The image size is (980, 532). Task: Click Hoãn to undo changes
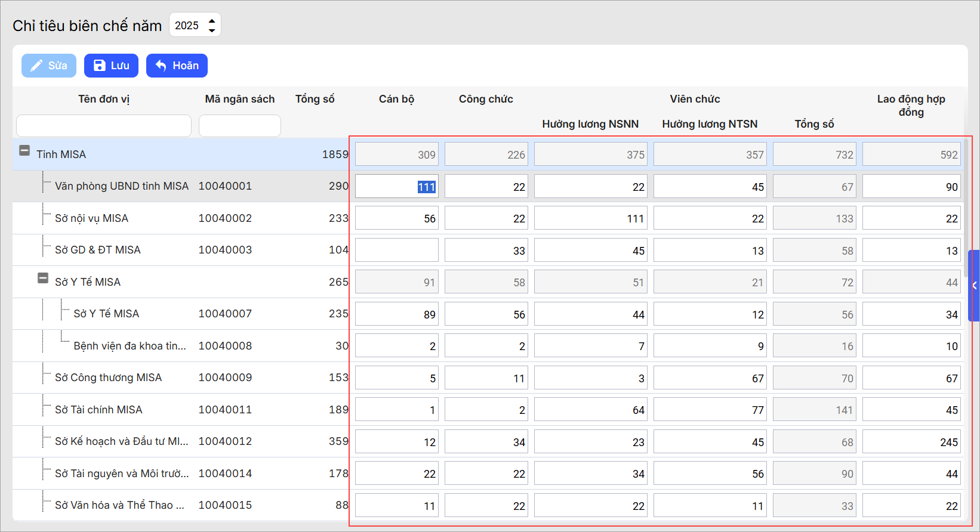pyautogui.click(x=177, y=66)
